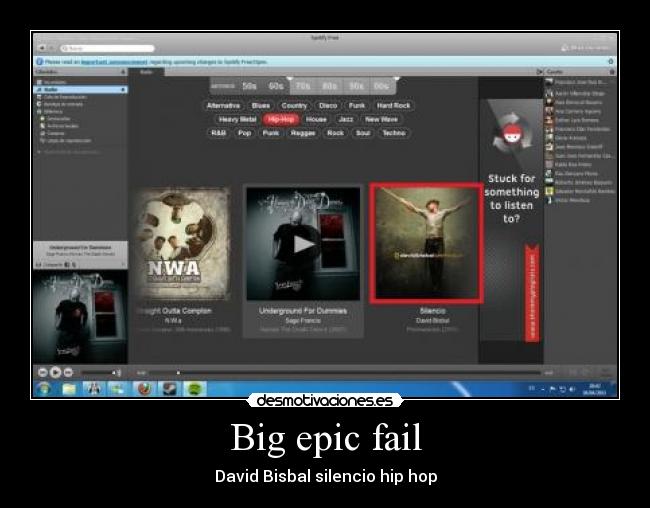Click play overlay on Underground For Dummies
The image size is (650, 508).
304,244
